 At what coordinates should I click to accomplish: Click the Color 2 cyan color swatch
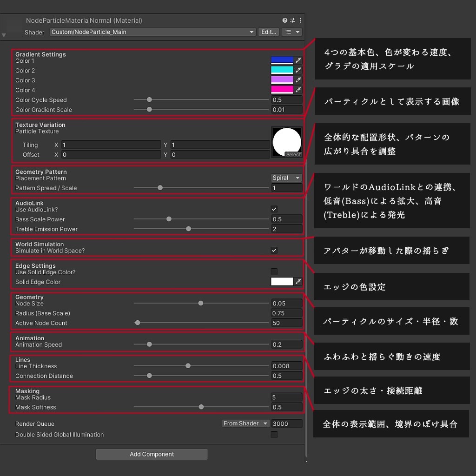tap(283, 70)
